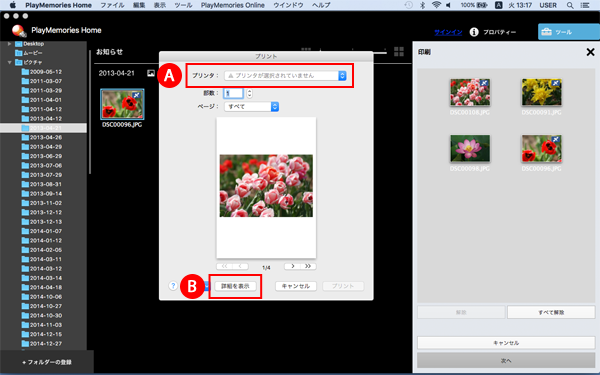Collapse the ピクチャ folder tree
This screenshot has height=375, width=600.
click(10, 62)
